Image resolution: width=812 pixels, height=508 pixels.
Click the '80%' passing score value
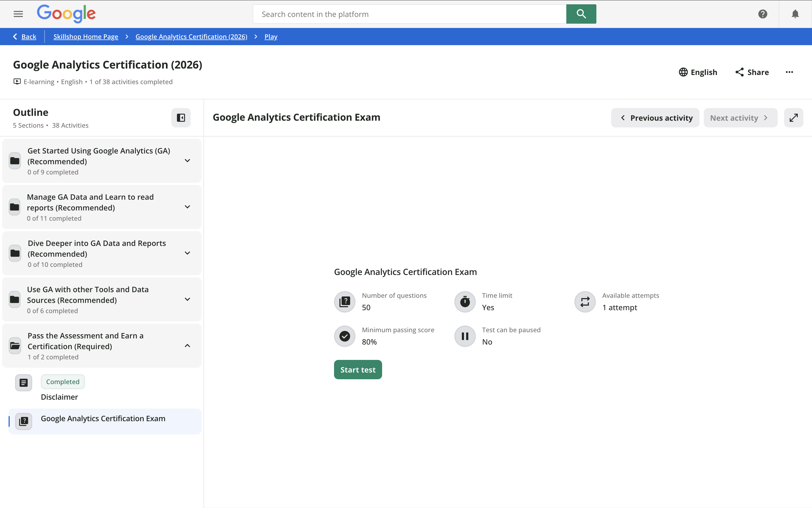(x=369, y=342)
